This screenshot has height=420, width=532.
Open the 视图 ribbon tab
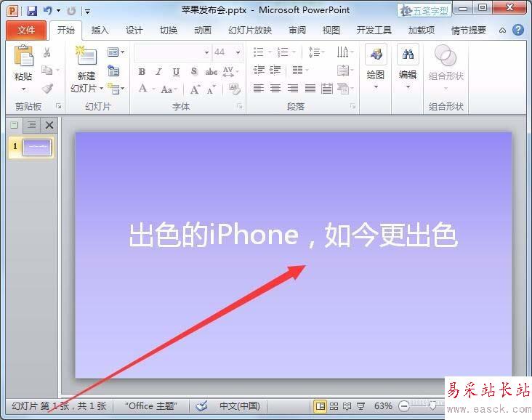[x=331, y=31]
